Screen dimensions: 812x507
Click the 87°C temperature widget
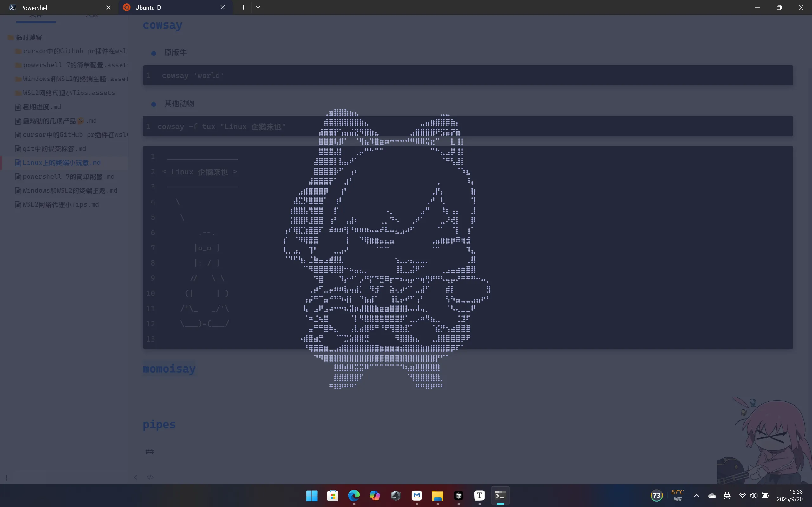click(x=678, y=495)
